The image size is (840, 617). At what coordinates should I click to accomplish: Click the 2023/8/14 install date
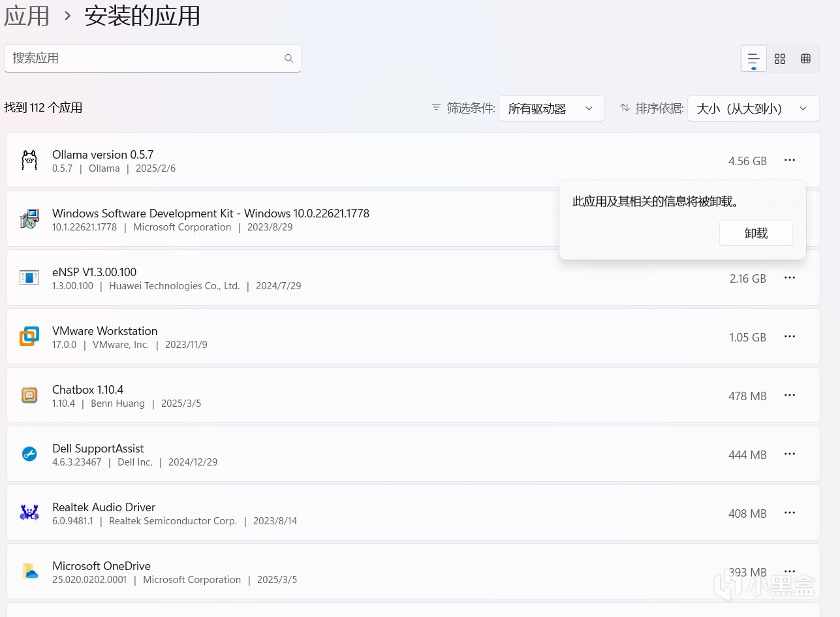pos(275,521)
